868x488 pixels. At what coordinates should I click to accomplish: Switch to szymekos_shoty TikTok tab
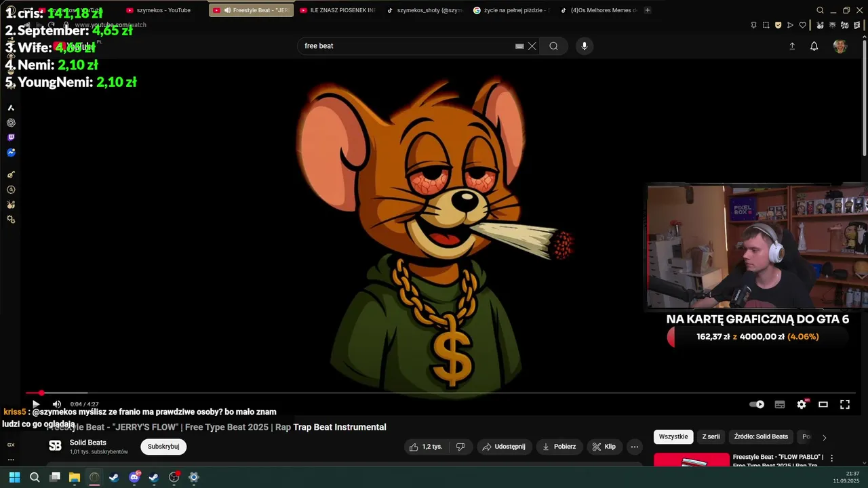point(424,10)
